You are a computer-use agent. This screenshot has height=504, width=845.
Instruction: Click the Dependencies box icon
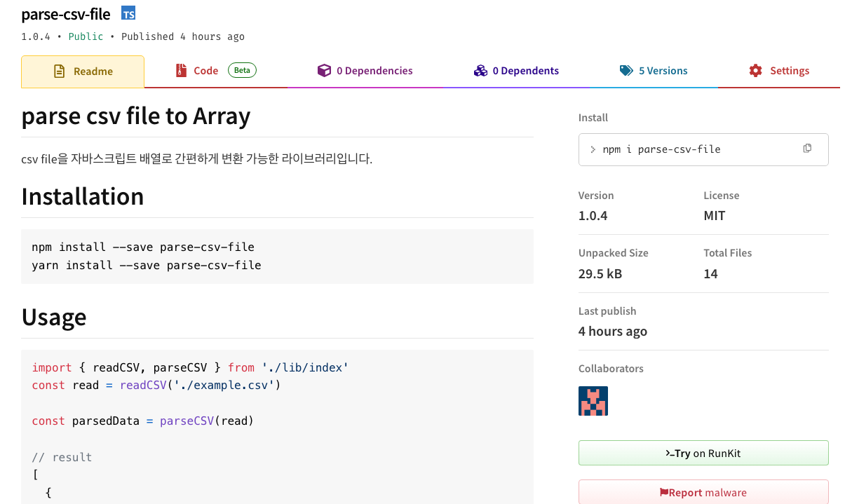tap(324, 71)
